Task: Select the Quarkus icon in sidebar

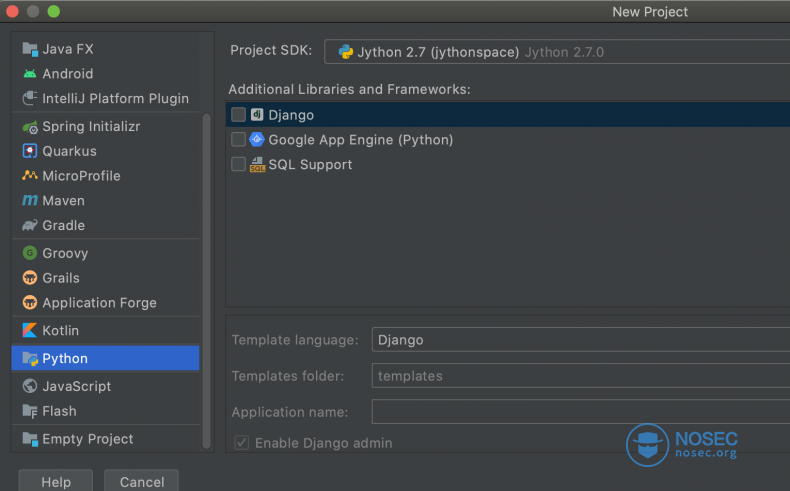Action: (x=30, y=151)
